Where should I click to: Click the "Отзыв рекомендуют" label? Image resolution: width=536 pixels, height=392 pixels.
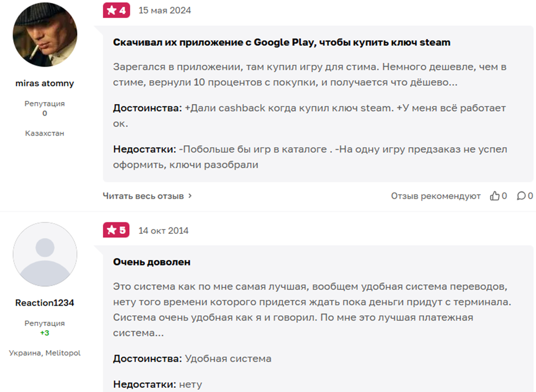436,196
